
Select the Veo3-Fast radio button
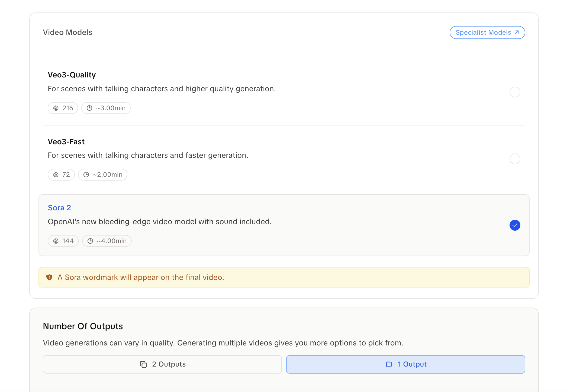(x=515, y=159)
